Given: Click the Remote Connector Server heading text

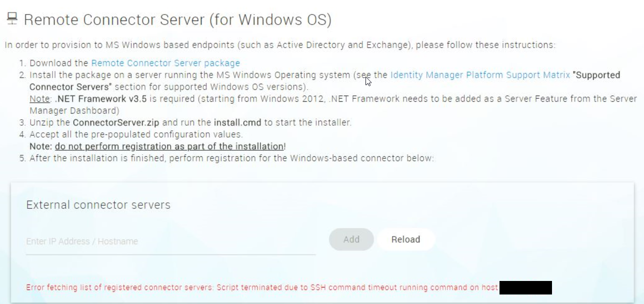Looking at the screenshot, I should (177, 20).
